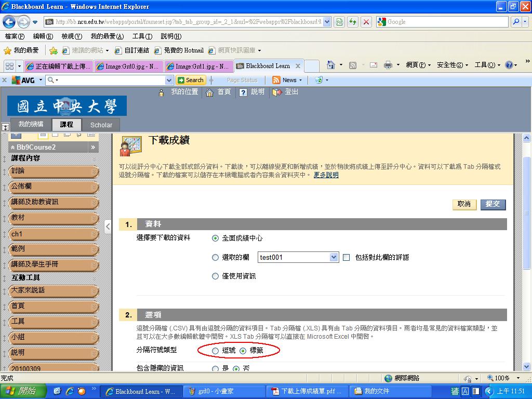Screen dimensions: 532x399
Task: Click the 100% zoom level control
Action: click(502, 378)
